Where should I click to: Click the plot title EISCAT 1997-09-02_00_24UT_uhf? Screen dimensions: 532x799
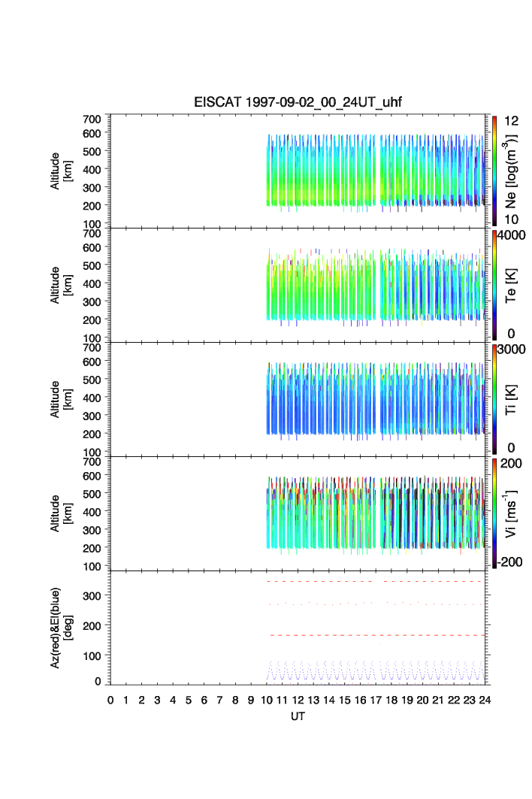point(298,102)
